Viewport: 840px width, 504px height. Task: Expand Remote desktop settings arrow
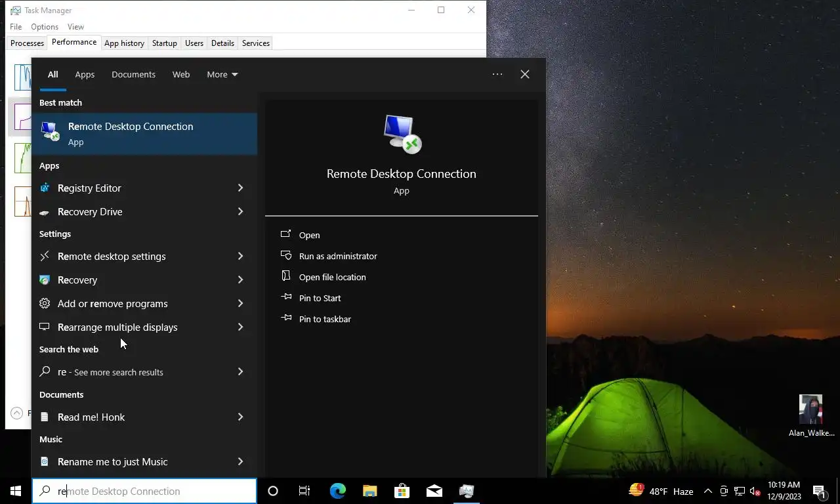[x=240, y=256]
